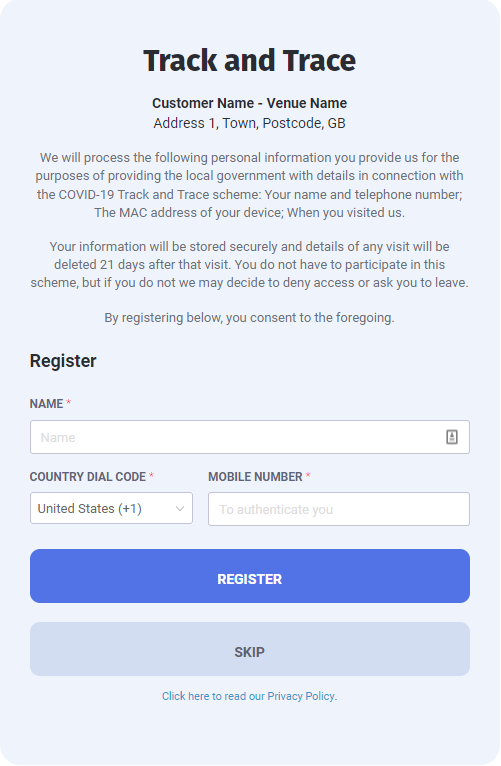Click the mobile number input field
The height and width of the screenshot is (766, 501).
pyautogui.click(x=339, y=510)
